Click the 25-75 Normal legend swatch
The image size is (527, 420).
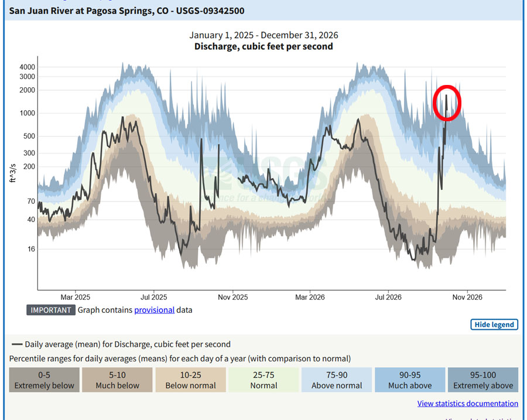(x=264, y=380)
